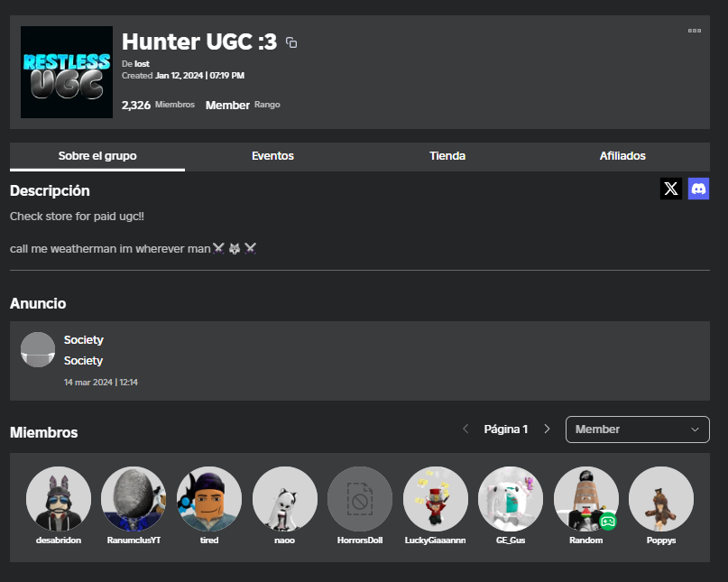Click the username RanumclusYT
This screenshot has height=582, width=728.
pos(134,540)
